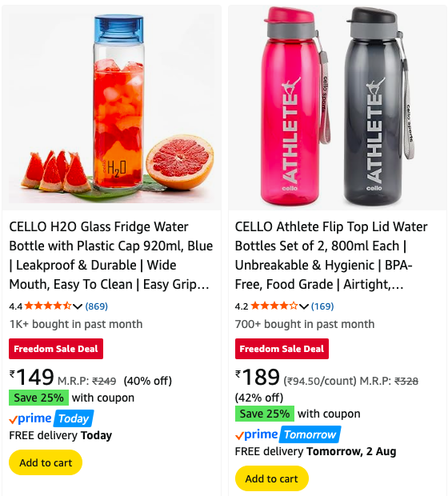Image resolution: width=448 pixels, height=496 pixels.
Task: Click the CELLO H2O Glass Fridge Water Bottle title
Action: click(110, 255)
